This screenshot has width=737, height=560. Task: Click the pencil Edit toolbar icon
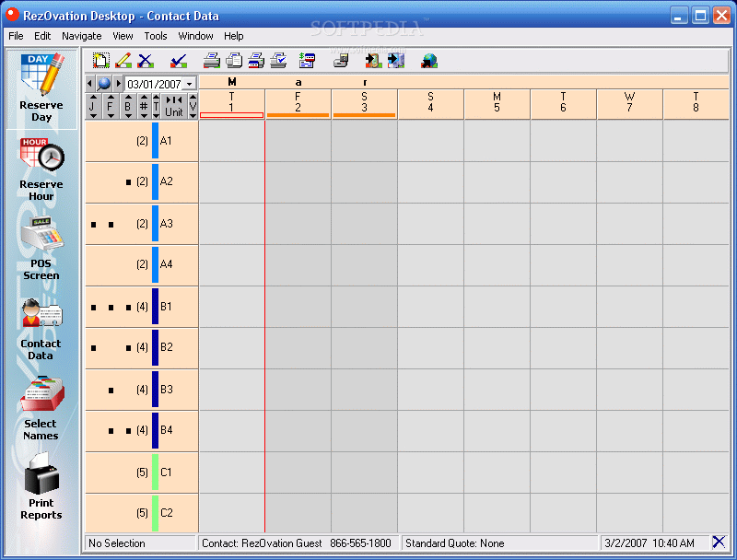[123, 61]
